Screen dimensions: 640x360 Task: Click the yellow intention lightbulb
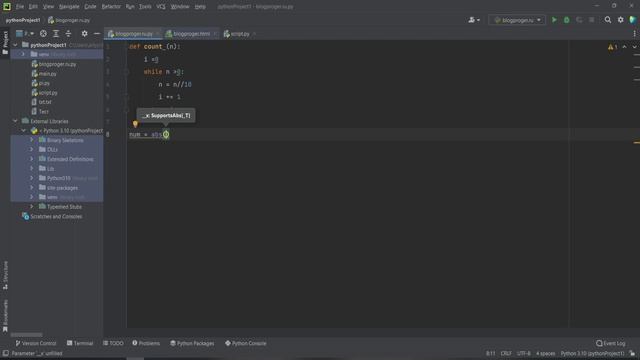pos(135,124)
